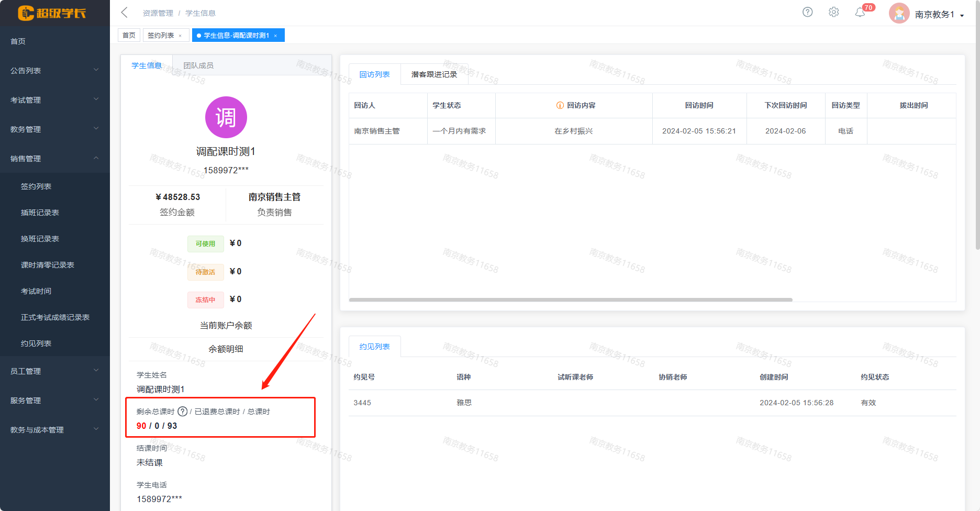Viewport: 980px width, 511px height.
Task: Click the 南京教务1 user avatar
Action: 899,14
